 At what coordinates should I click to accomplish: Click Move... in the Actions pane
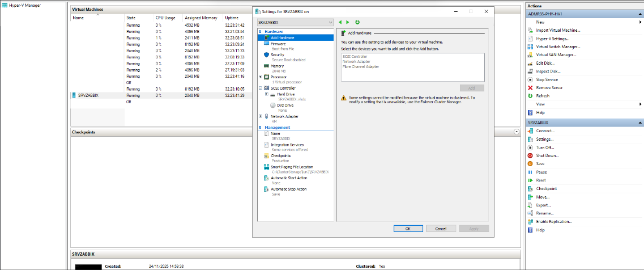543,197
